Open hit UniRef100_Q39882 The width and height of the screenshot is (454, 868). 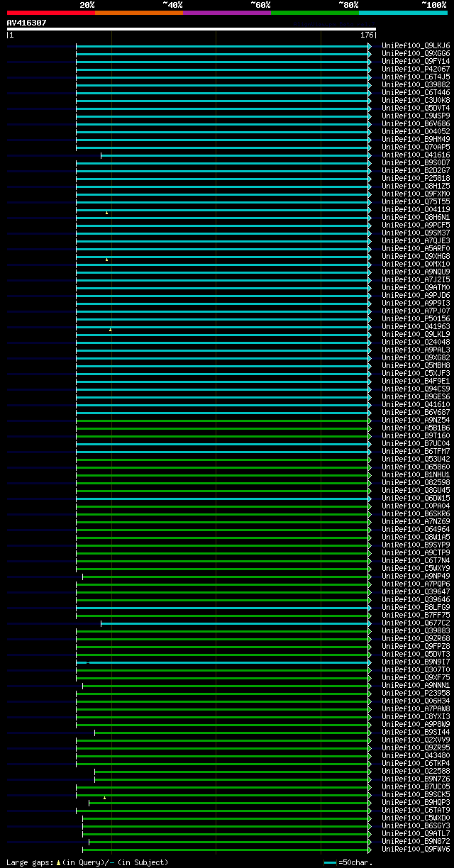416,84
